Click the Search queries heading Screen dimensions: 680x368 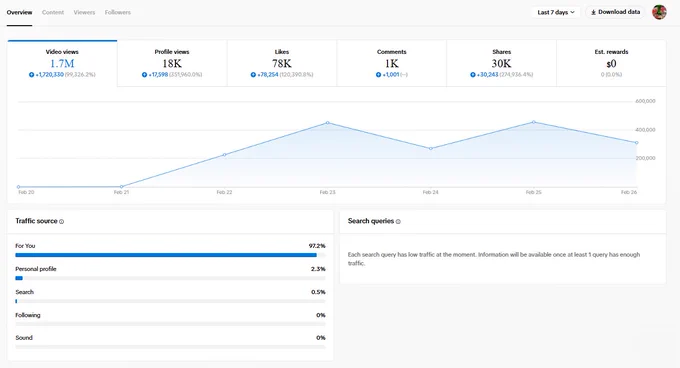pos(371,221)
